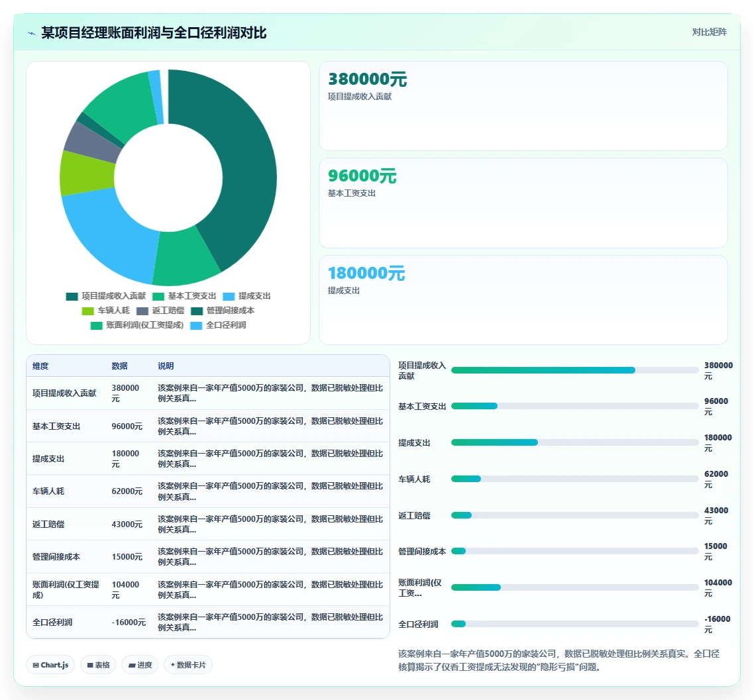Open the 380000元 data card
This screenshot has height=700, width=754.
point(523,106)
